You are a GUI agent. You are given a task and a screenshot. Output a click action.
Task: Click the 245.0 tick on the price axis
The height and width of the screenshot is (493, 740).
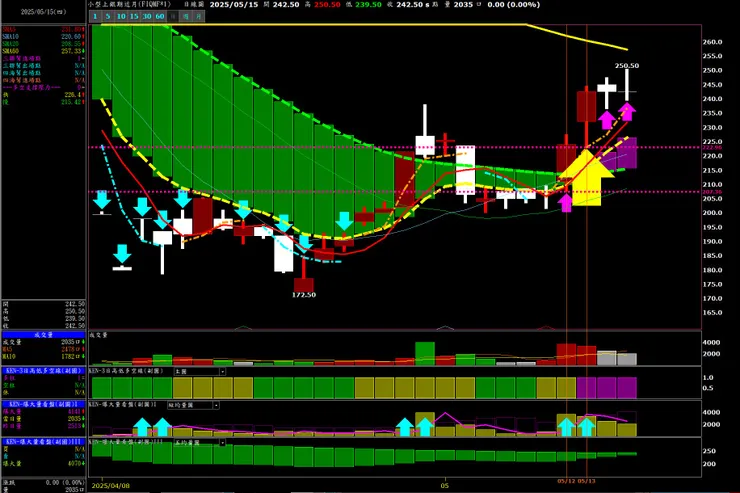(x=712, y=85)
